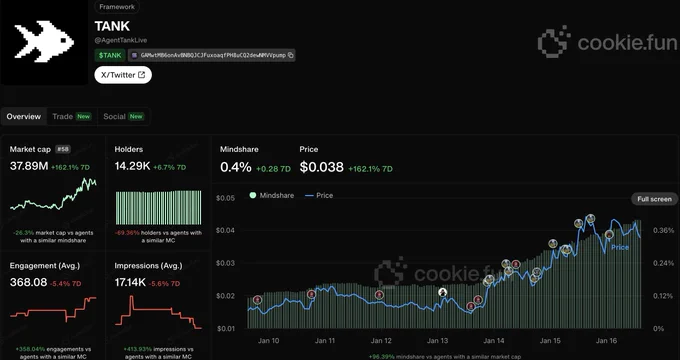
Task: Click the #58 market cap rank badge
Action: tap(63, 149)
